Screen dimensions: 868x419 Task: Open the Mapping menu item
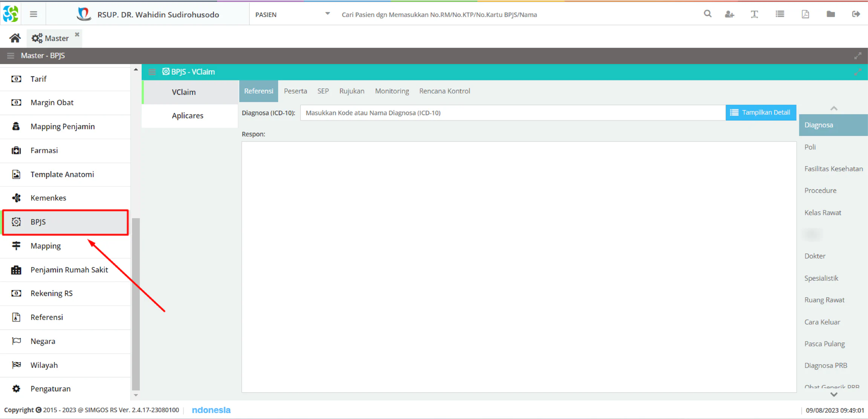point(65,246)
